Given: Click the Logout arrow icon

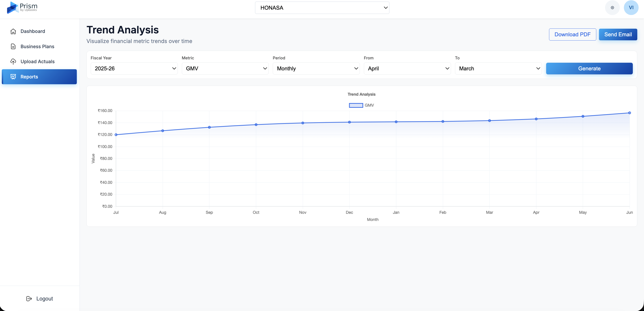Looking at the screenshot, I should (x=29, y=298).
